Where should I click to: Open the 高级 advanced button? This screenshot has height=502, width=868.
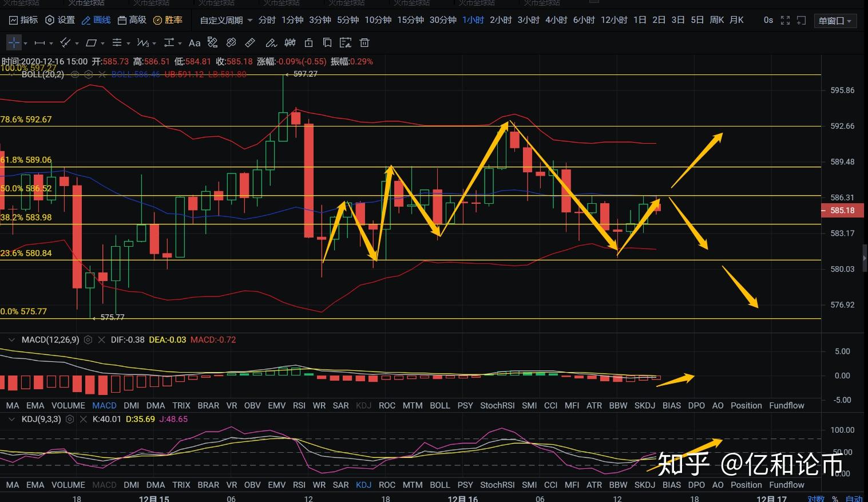click(132, 20)
